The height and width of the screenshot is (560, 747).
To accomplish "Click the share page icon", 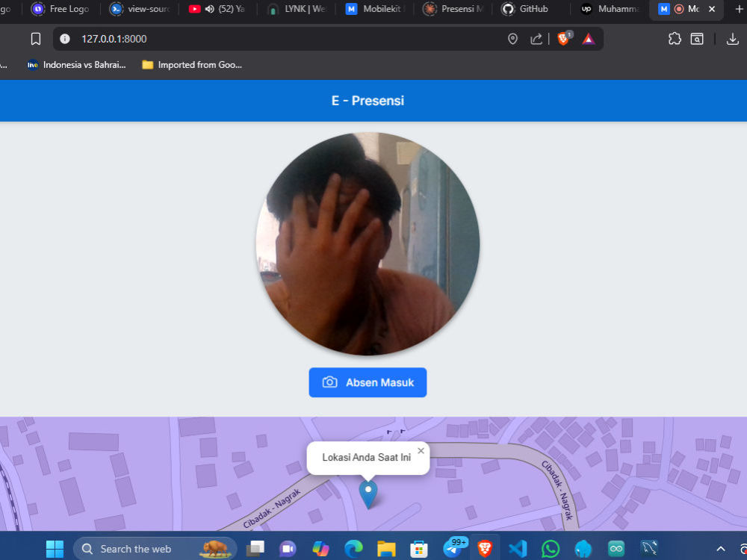I will pyautogui.click(x=536, y=39).
